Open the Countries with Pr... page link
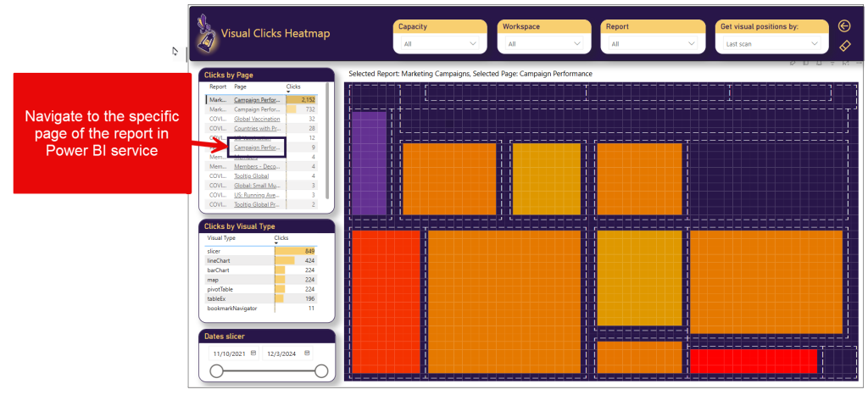Viewport: 868px width, 395px height. point(258,128)
